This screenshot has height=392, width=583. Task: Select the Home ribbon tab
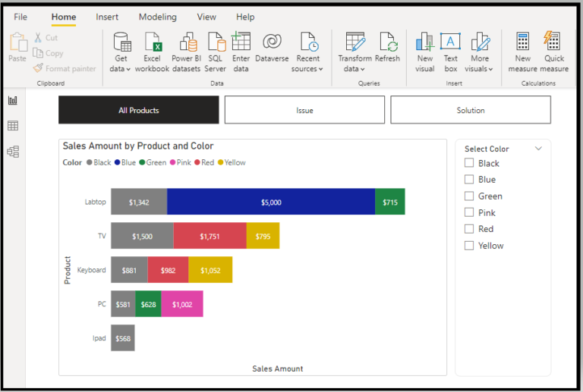pos(64,17)
